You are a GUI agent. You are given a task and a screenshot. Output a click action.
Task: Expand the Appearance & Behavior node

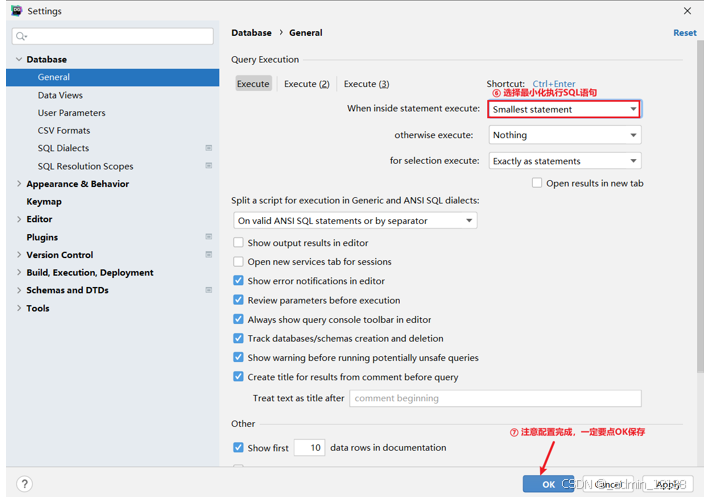(19, 184)
